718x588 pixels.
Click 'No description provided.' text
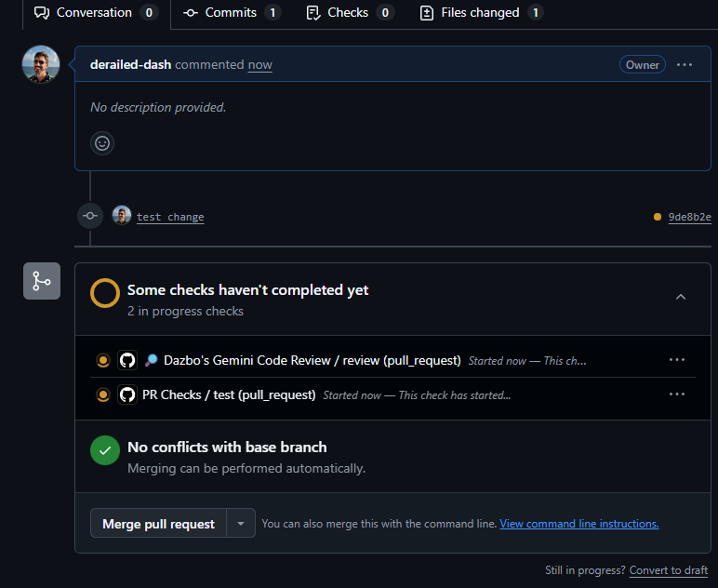click(158, 107)
